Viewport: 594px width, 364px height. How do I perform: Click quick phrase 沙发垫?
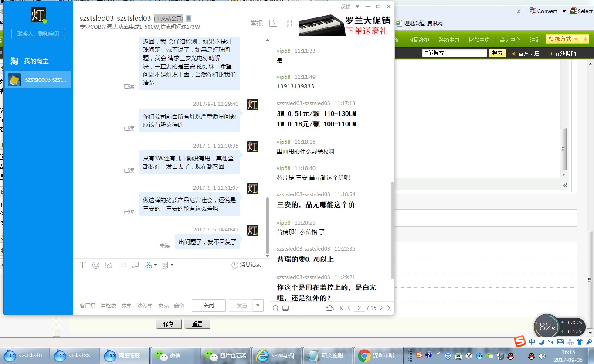click(x=145, y=306)
